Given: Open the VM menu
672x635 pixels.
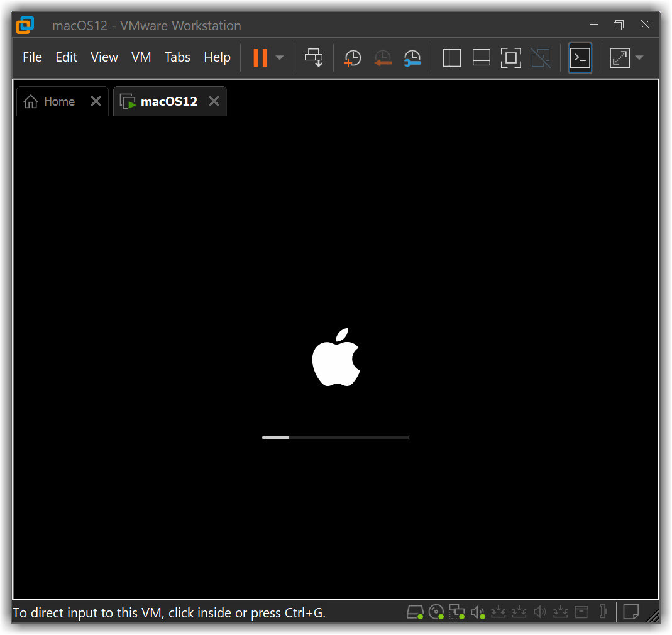Looking at the screenshot, I should pos(141,57).
